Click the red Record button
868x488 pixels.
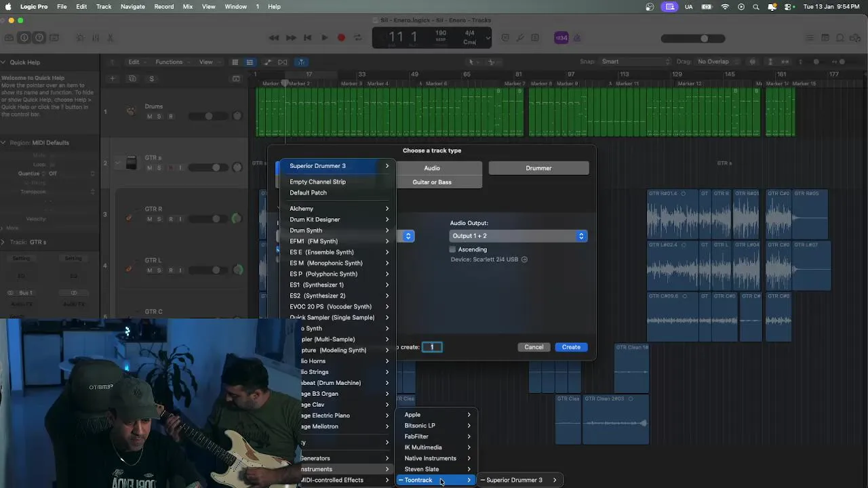click(341, 38)
